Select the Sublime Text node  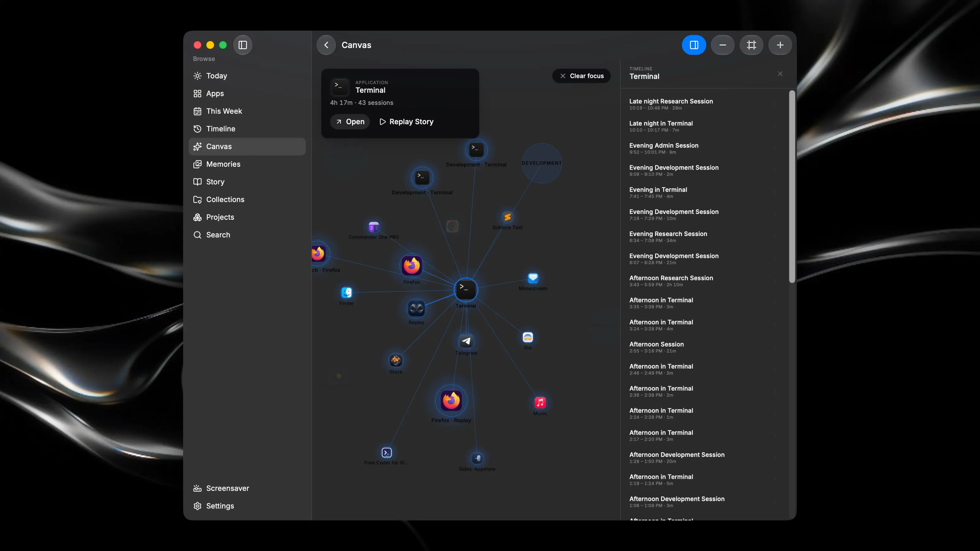point(507,217)
